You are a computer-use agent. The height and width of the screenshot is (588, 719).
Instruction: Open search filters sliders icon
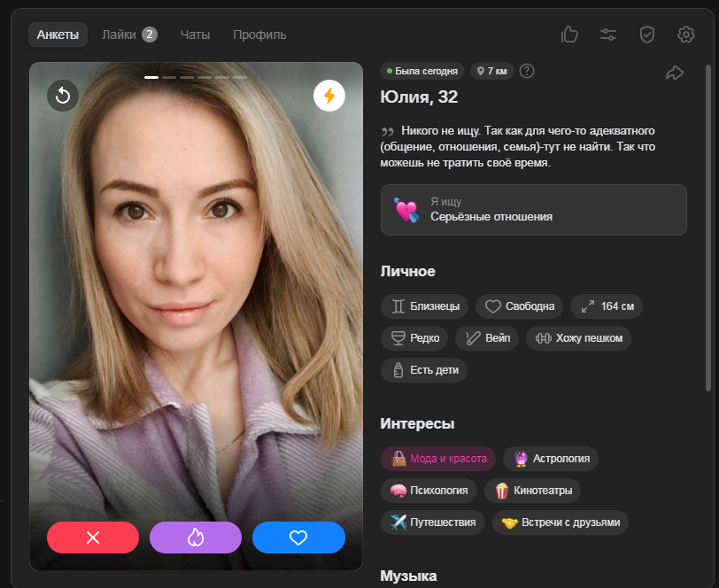tap(608, 35)
